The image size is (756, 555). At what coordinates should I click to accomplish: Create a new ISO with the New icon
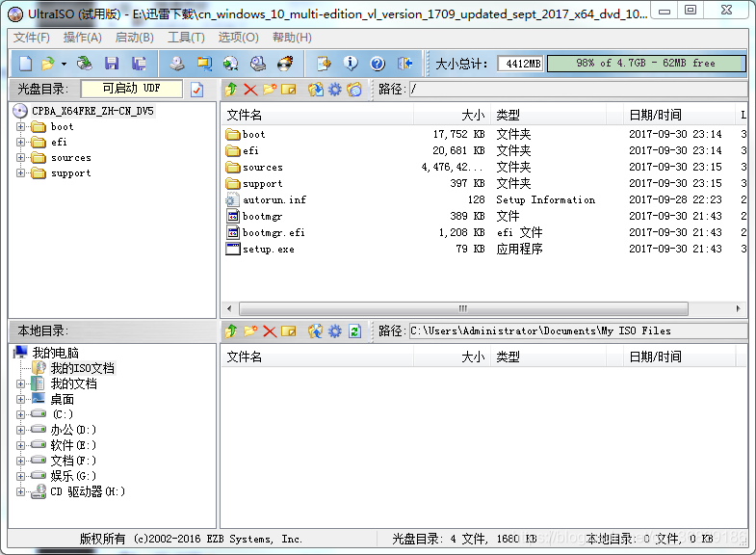tap(26, 64)
